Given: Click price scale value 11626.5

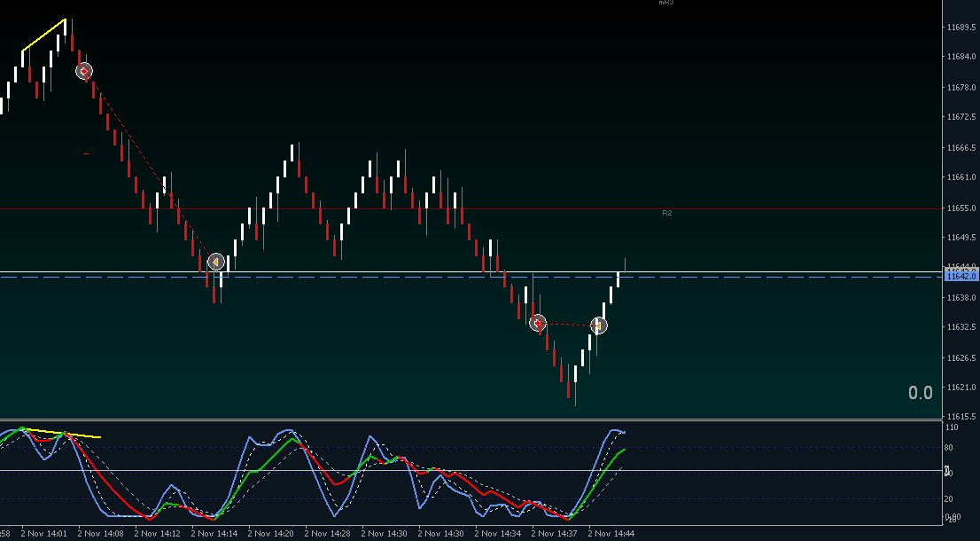Looking at the screenshot, I should click(x=962, y=357).
